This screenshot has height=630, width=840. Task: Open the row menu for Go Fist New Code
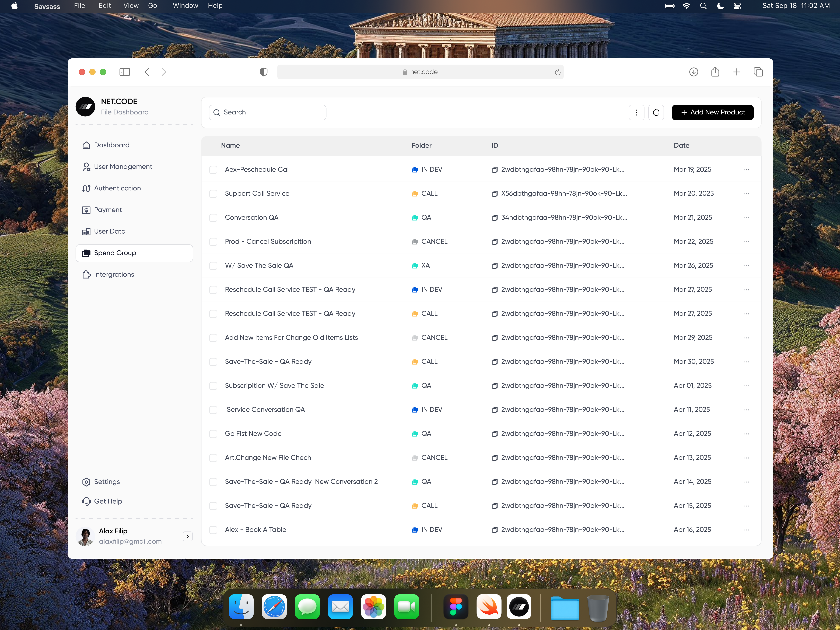tap(746, 434)
